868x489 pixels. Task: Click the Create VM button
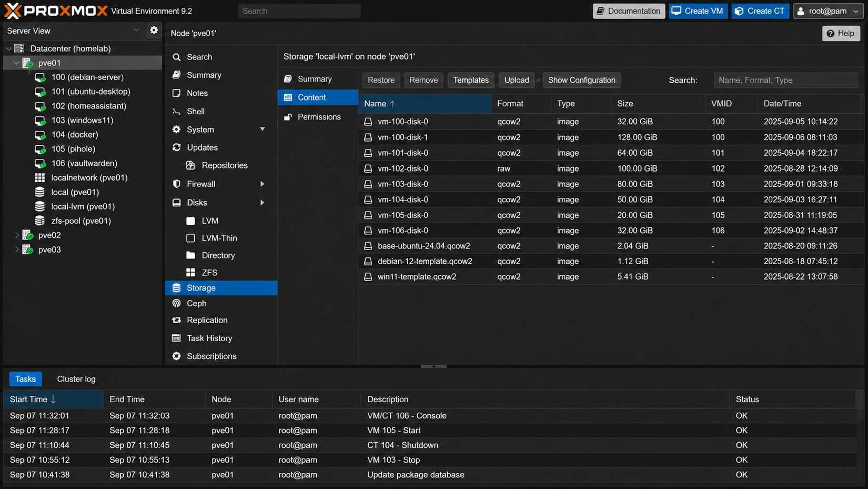[698, 11]
